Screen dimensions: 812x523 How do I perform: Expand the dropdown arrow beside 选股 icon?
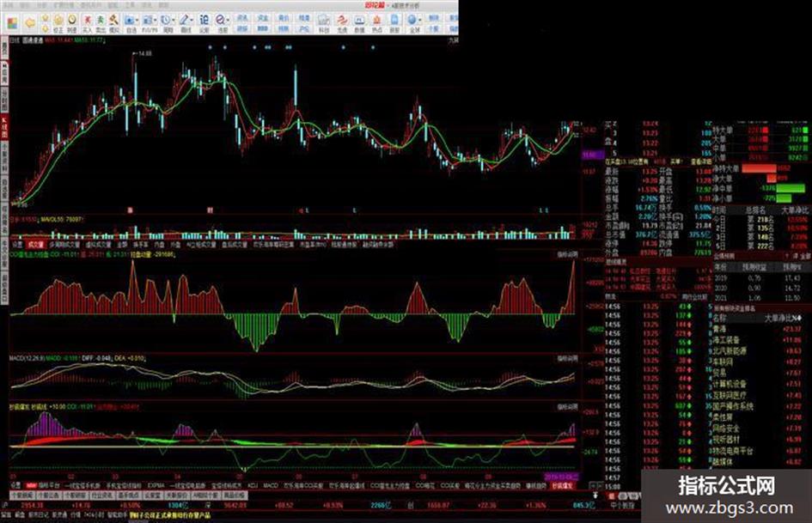click(x=229, y=21)
